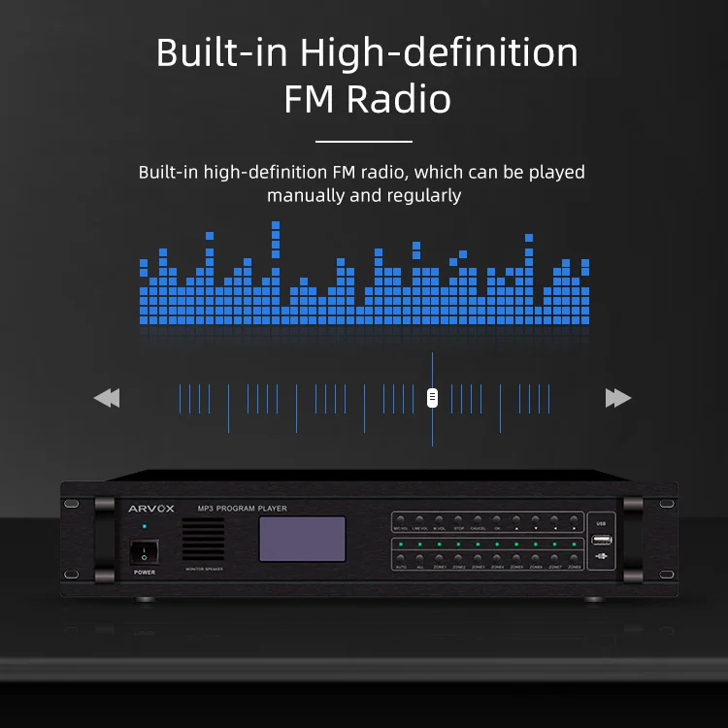Toggle the ZONE5 button
Image resolution: width=728 pixels, height=728 pixels.
point(516,558)
